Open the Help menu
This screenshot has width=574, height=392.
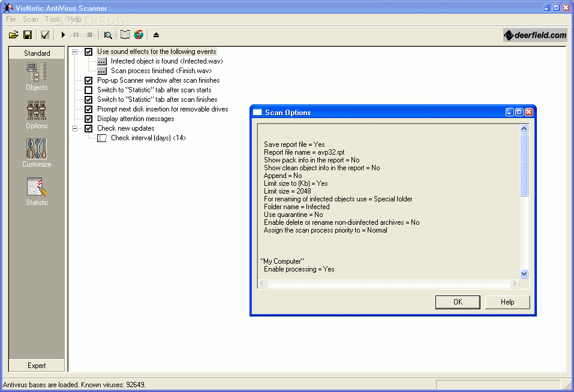coord(74,19)
